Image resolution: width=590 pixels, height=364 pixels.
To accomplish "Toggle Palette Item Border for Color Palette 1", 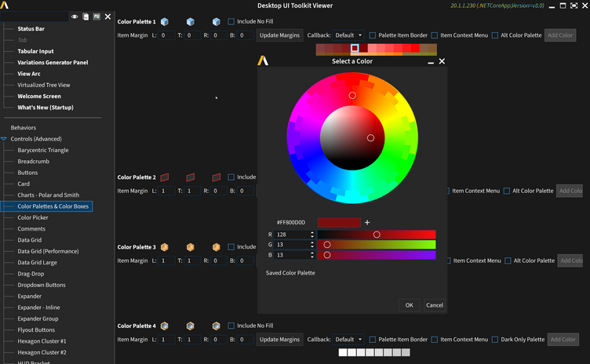I will (x=373, y=35).
